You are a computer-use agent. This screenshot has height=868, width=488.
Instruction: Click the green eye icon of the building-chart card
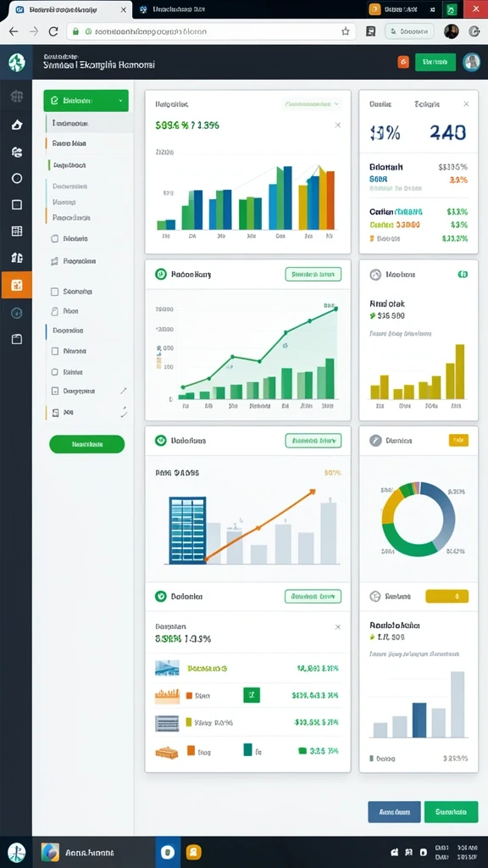tap(160, 440)
